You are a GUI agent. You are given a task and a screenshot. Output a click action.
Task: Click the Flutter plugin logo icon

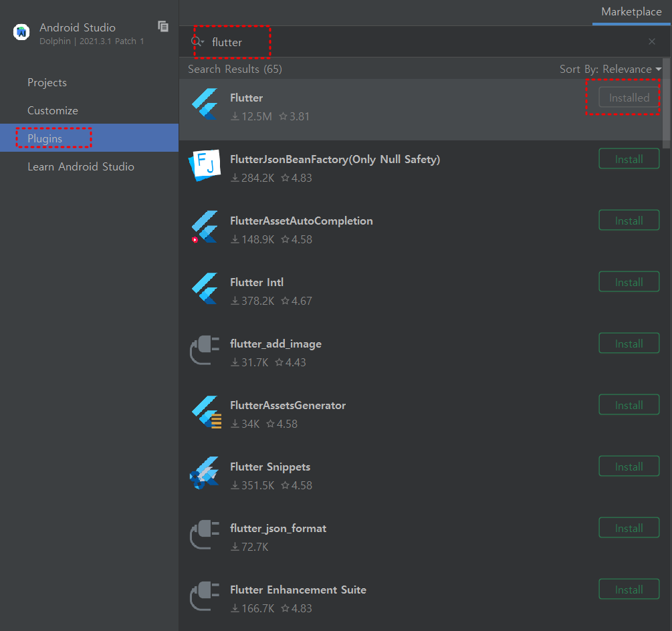pyautogui.click(x=205, y=104)
